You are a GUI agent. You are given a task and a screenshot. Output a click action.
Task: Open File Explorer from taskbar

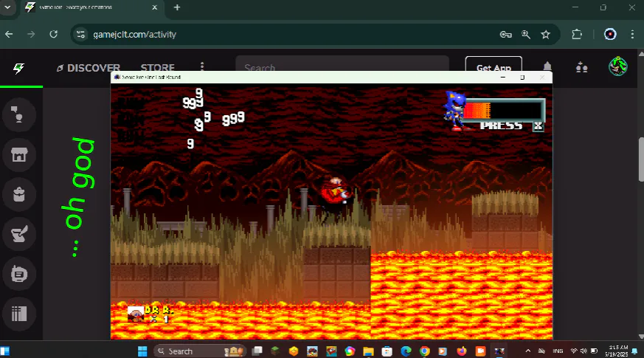pos(368,351)
